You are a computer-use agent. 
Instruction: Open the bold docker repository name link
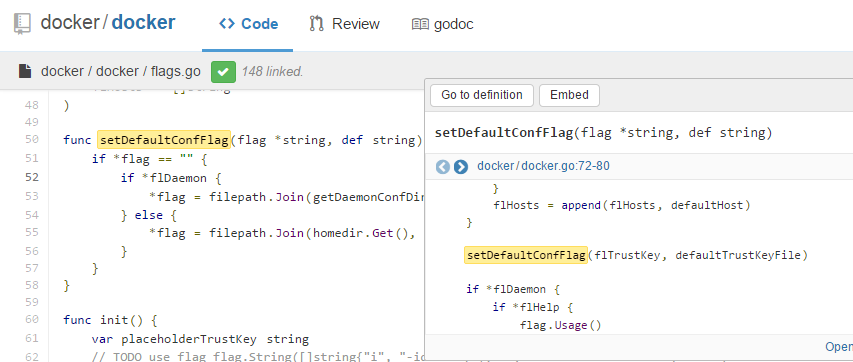point(144,23)
